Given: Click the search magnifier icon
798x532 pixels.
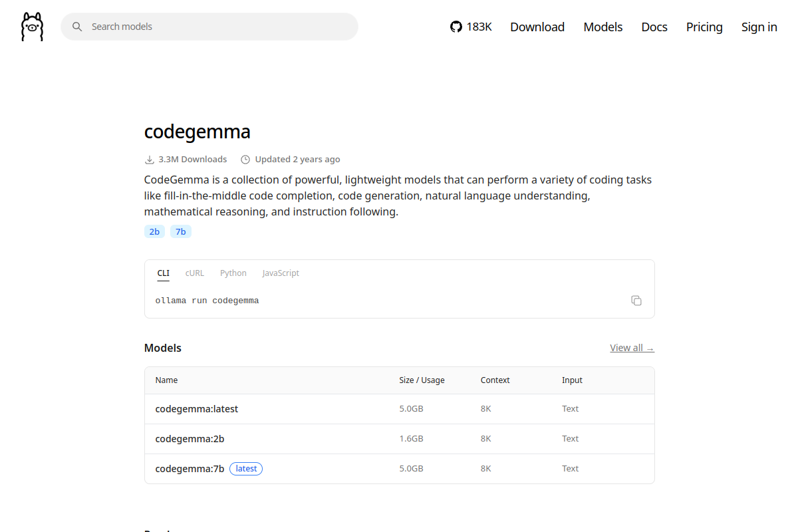Looking at the screenshot, I should pos(77,27).
